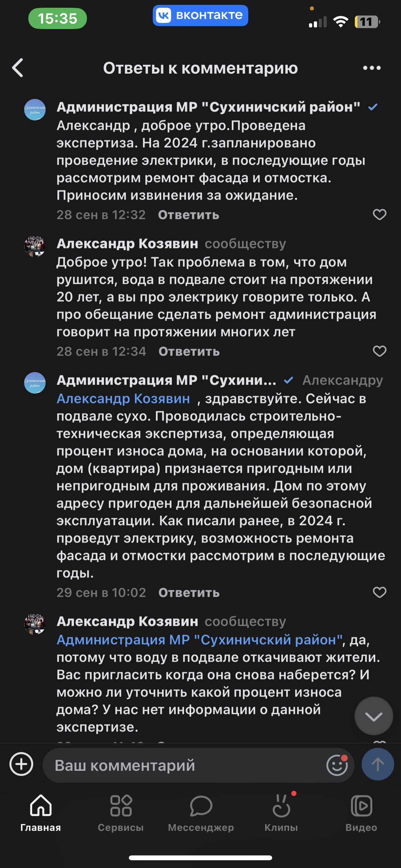Go back using the left arrow
The image size is (401, 868).
pos(18,68)
